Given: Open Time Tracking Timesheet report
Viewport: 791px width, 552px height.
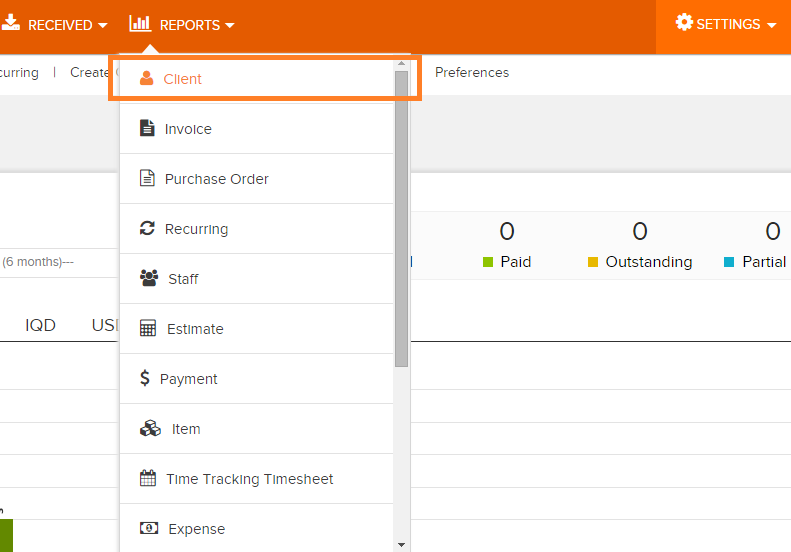Looking at the screenshot, I should click(x=257, y=478).
